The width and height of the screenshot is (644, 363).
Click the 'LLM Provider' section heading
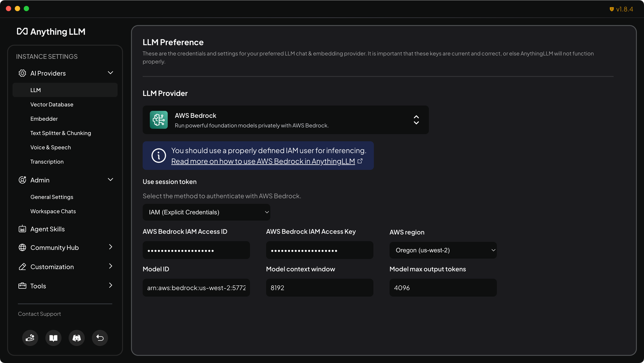165,93
